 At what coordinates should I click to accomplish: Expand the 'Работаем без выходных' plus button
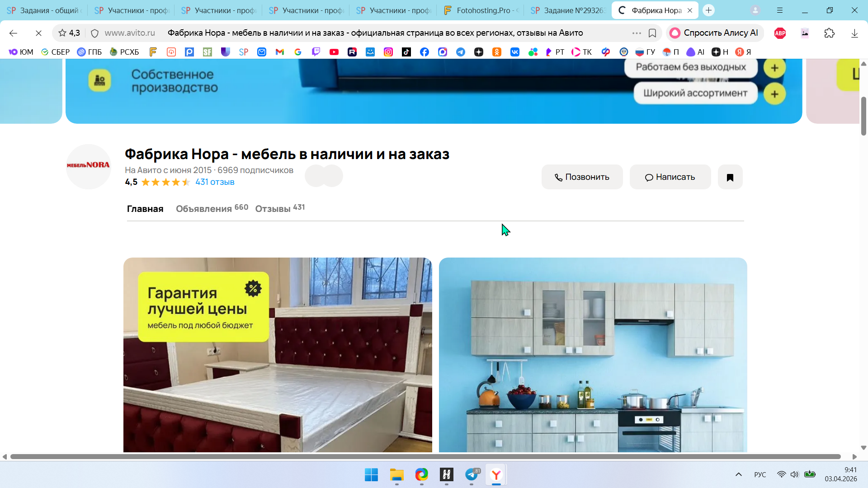click(x=774, y=68)
